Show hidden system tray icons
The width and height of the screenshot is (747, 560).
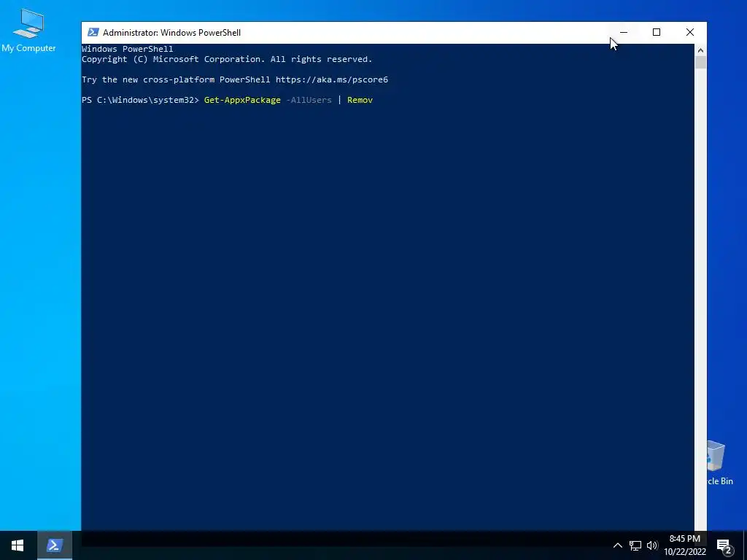[x=617, y=545]
